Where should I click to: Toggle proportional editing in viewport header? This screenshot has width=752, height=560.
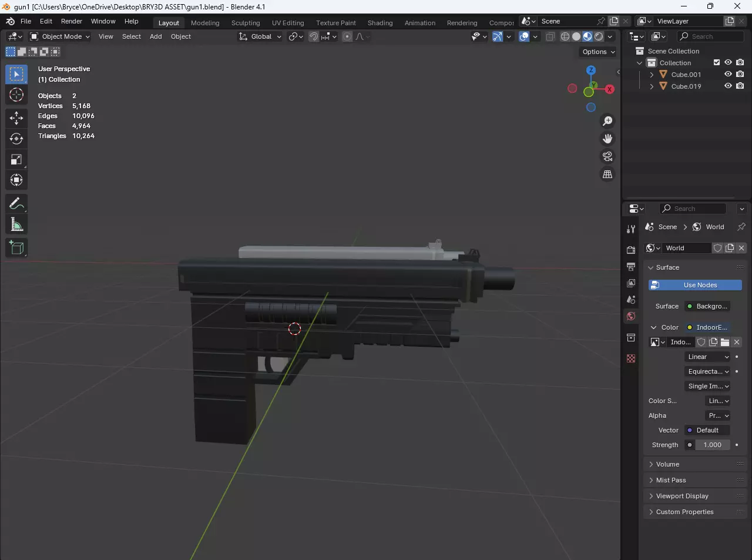[347, 36]
